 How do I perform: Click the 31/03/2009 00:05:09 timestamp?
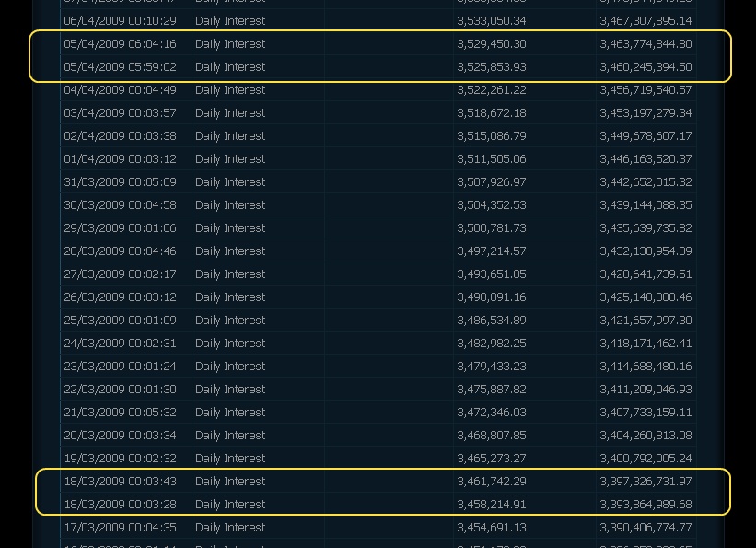tap(120, 182)
